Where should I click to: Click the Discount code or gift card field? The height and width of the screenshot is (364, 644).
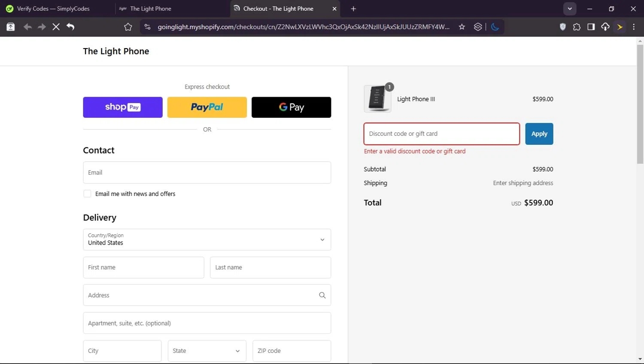tap(442, 134)
